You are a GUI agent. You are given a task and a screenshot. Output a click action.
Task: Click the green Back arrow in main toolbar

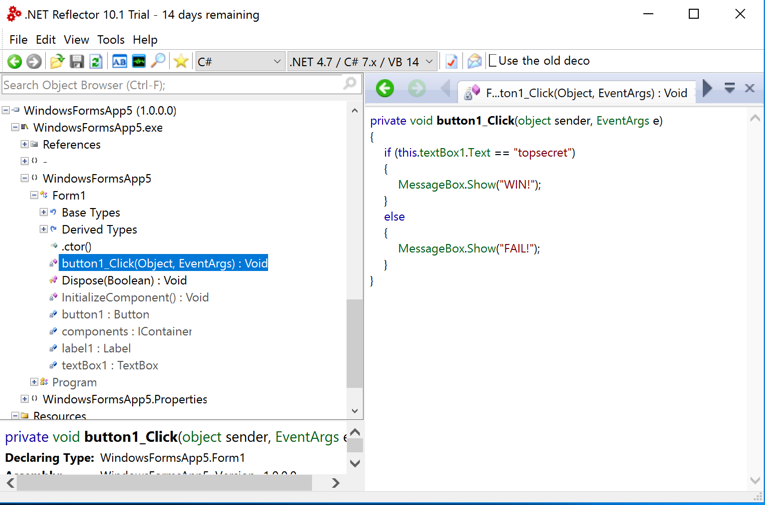point(15,61)
